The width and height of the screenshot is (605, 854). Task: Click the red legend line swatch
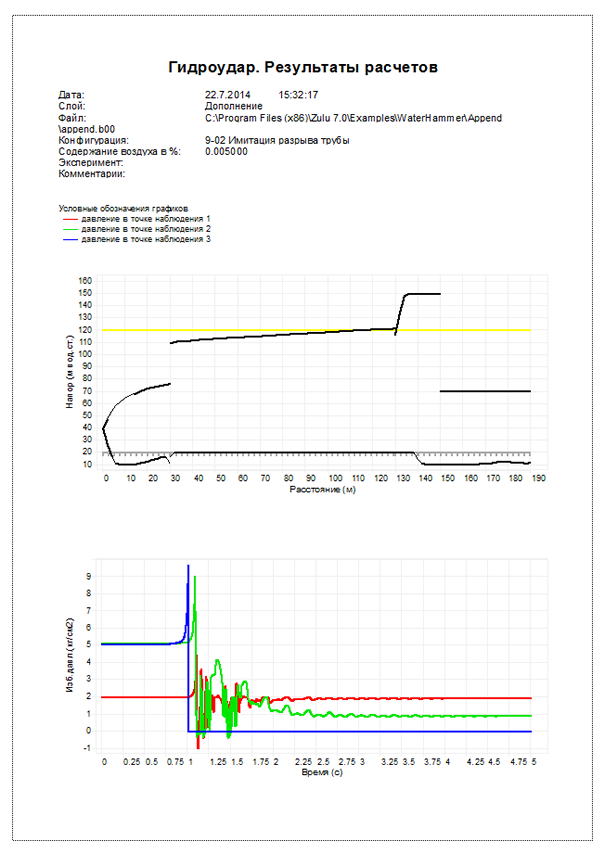pos(68,219)
